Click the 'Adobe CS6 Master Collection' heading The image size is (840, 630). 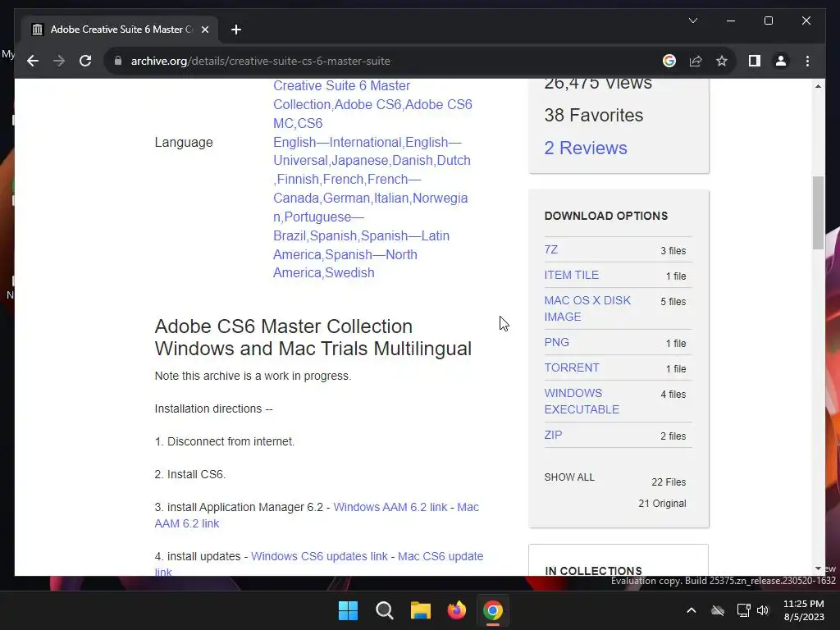(313, 337)
